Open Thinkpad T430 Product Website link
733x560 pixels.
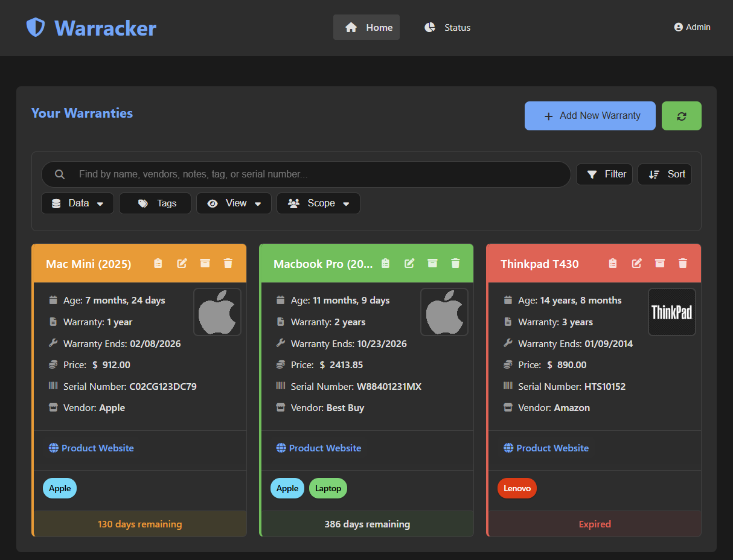(x=546, y=448)
